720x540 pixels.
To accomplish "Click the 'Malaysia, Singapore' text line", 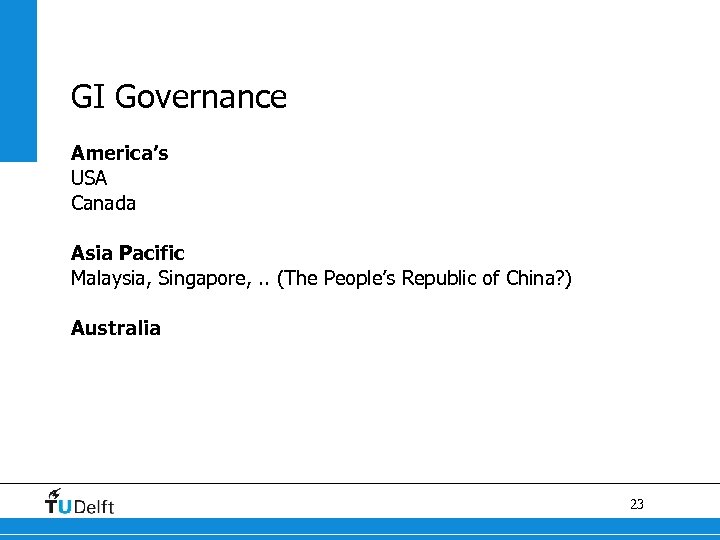I will pos(321,278).
